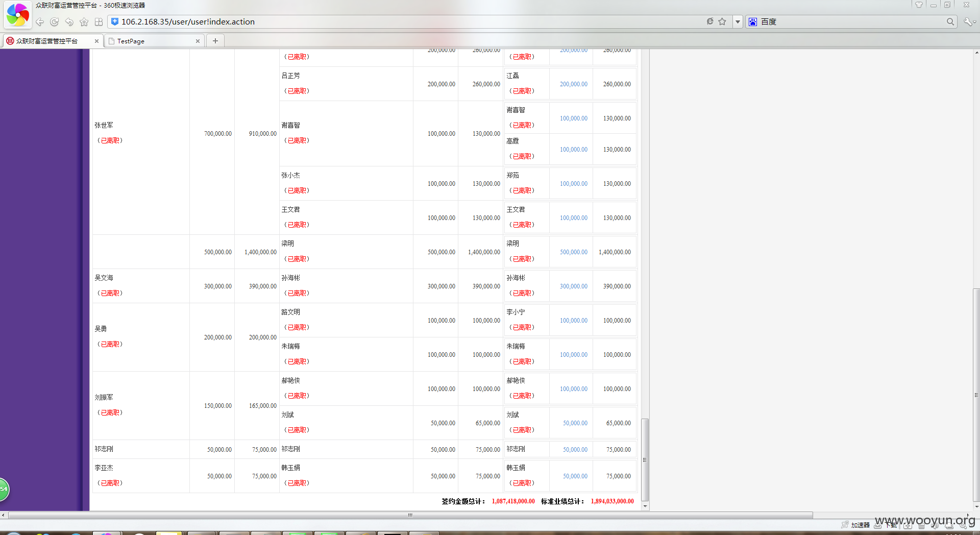Click the blue 50,000.00 link in 韩玉娟 row
980x535 pixels.
(x=575, y=476)
